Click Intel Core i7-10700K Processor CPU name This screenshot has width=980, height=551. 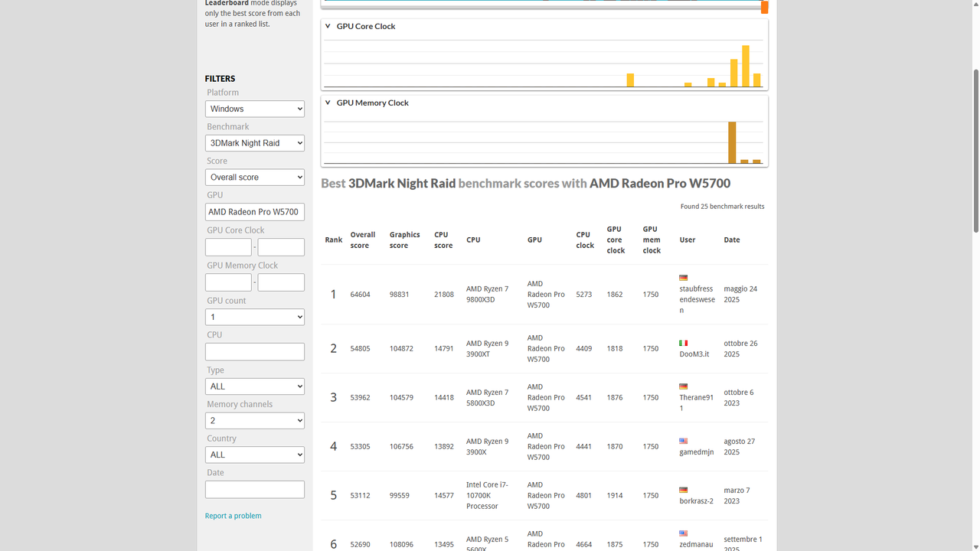(487, 495)
